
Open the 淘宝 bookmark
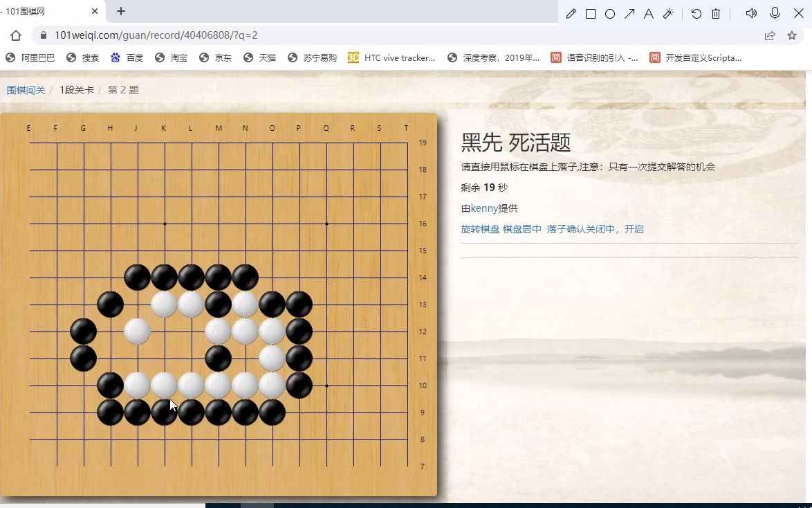[x=172, y=57]
